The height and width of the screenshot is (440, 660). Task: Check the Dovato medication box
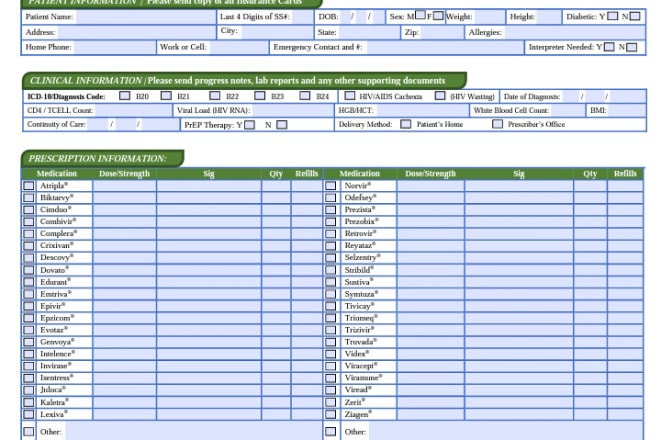coord(29,270)
